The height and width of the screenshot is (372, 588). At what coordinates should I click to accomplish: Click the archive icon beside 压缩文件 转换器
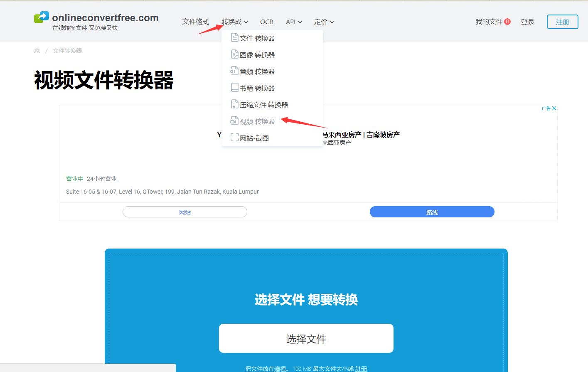[x=234, y=104]
